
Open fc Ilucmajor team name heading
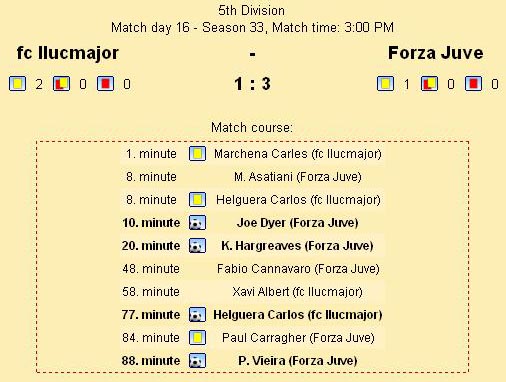(x=68, y=53)
